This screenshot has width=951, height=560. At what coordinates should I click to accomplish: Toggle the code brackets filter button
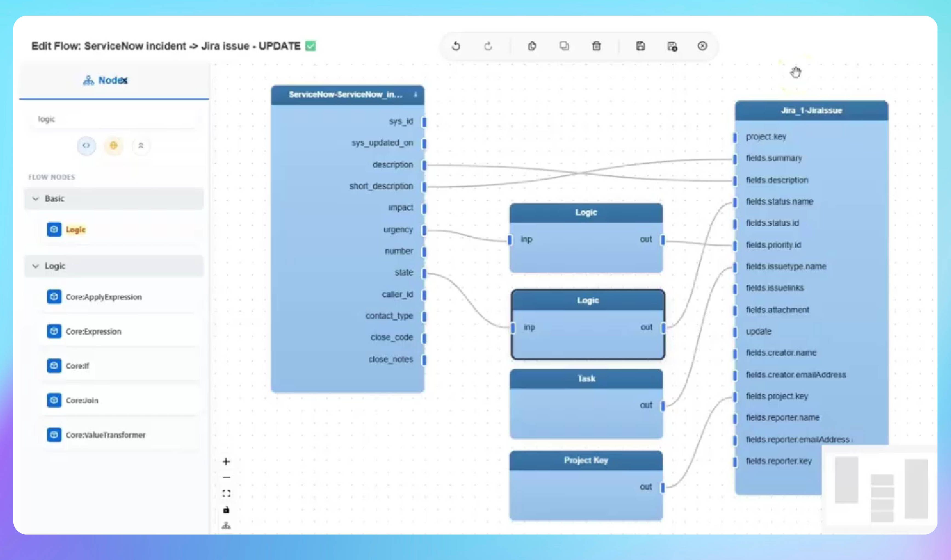(x=87, y=146)
